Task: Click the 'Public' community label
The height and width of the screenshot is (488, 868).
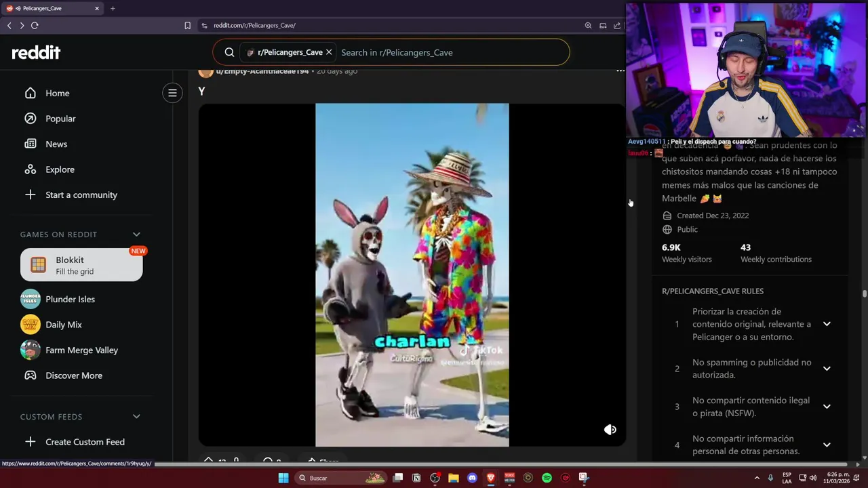Action: click(x=687, y=229)
